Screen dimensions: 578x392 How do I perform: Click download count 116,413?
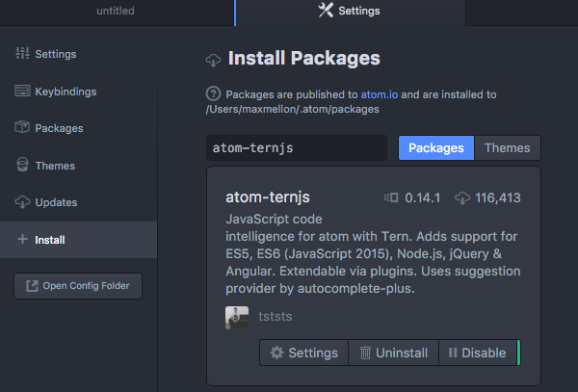498,198
